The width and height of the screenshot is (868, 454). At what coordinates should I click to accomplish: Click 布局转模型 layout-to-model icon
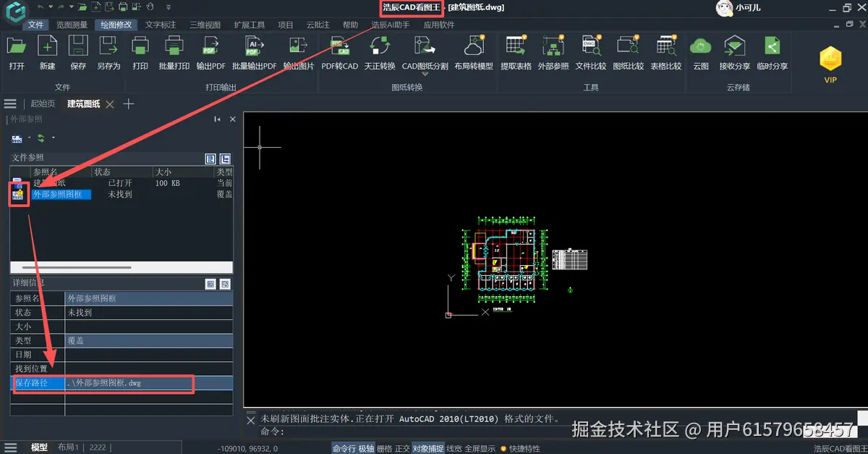click(x=474, y=46)
